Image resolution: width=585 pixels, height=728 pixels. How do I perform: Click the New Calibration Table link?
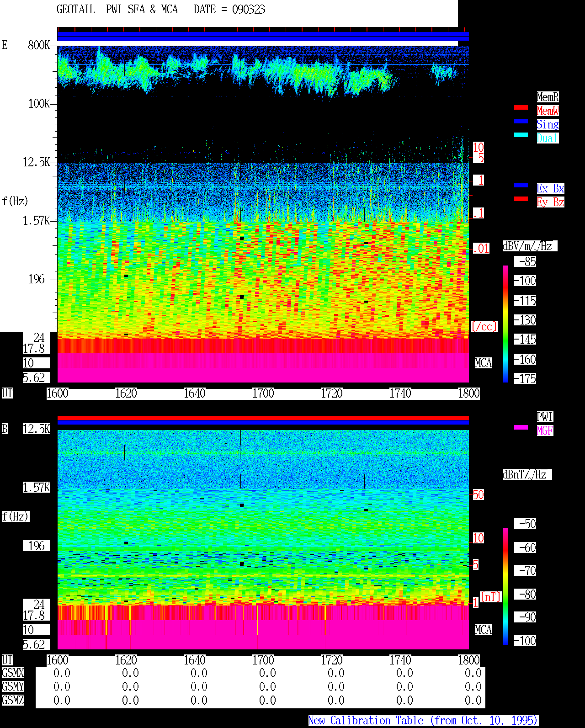(423, 720)
